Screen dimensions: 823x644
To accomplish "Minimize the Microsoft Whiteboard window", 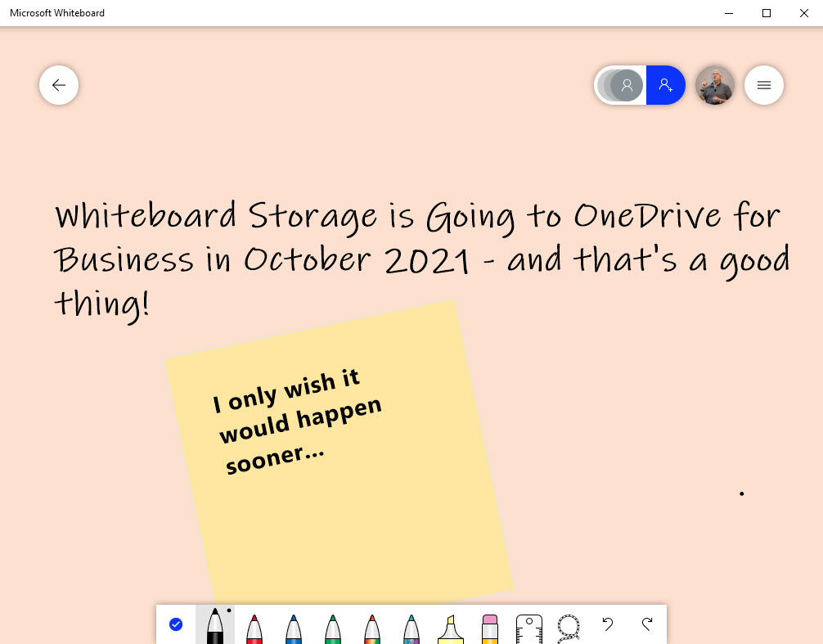I will [x=729, y=13].
